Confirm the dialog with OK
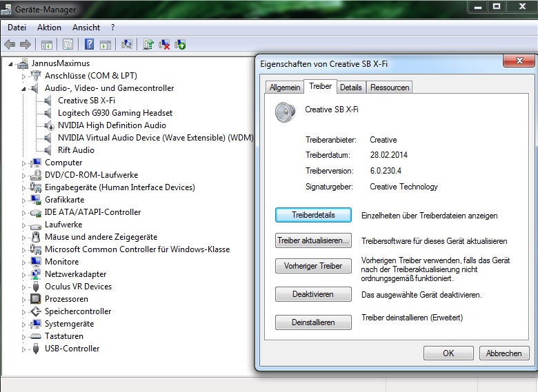This screenshot has width=538, height=392. pos(448,353)
